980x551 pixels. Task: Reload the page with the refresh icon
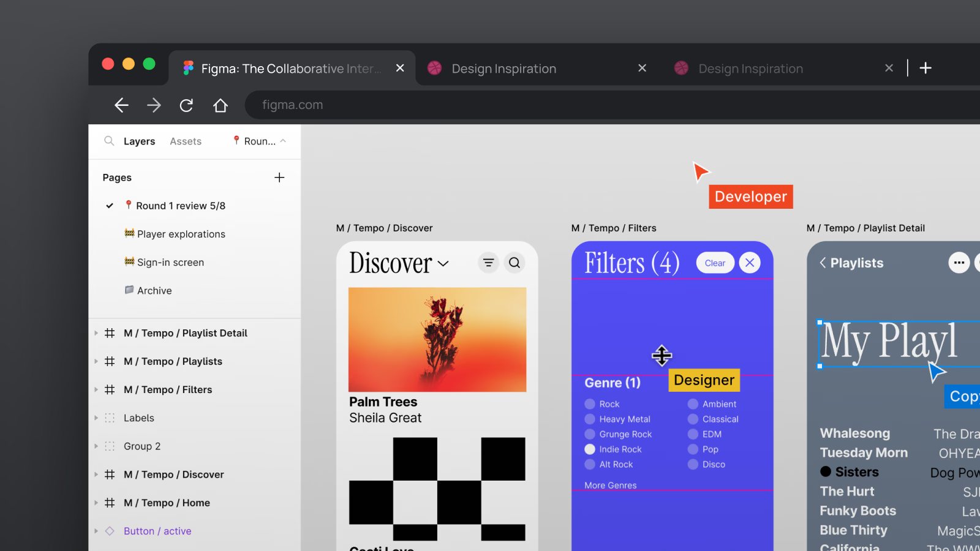tap(187, 105)
